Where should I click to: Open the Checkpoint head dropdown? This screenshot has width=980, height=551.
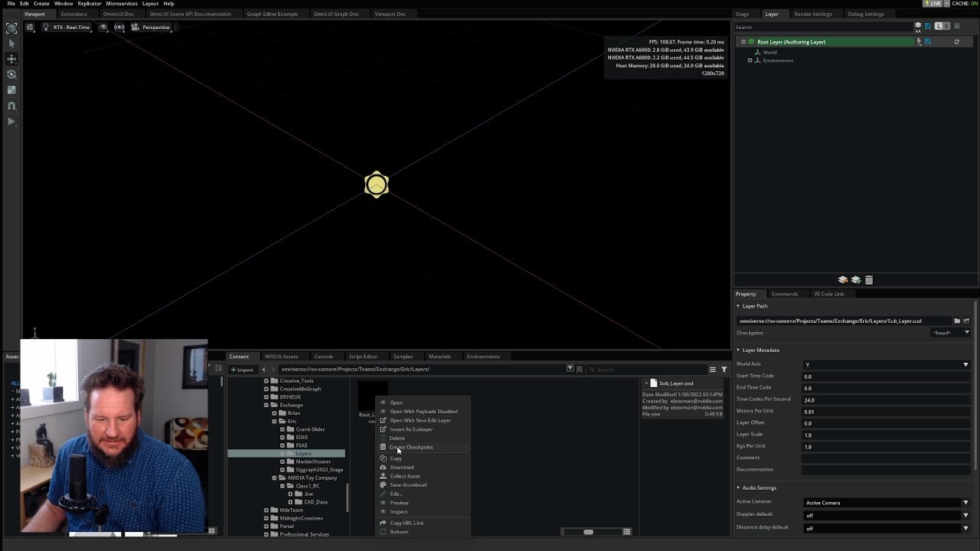[951, 333]
